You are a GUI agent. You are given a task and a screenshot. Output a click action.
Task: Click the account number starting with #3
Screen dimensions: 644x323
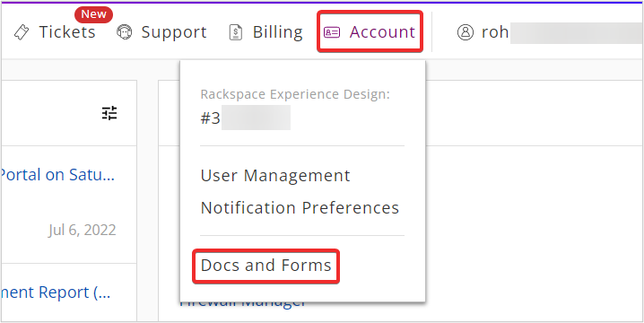pyautogui.click(x=245, y=118)
